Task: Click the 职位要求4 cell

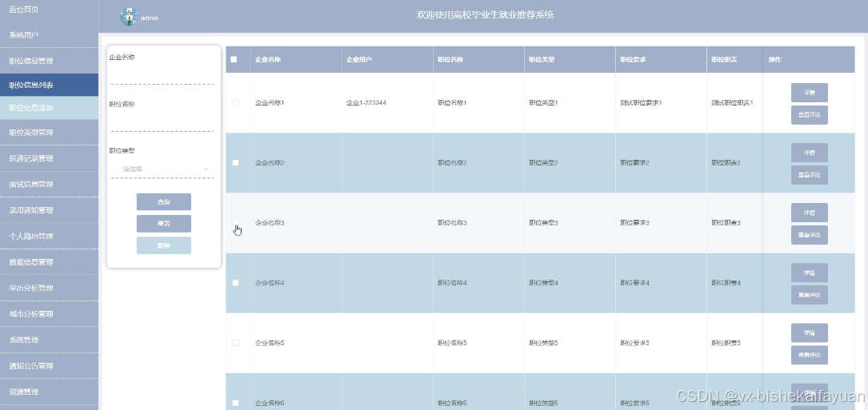Action: pos(635,283)
